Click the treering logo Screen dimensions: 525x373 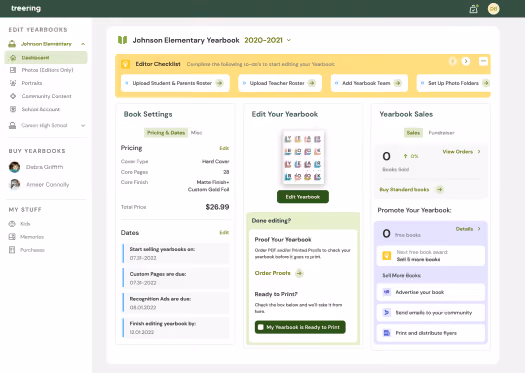click(26, 8)
